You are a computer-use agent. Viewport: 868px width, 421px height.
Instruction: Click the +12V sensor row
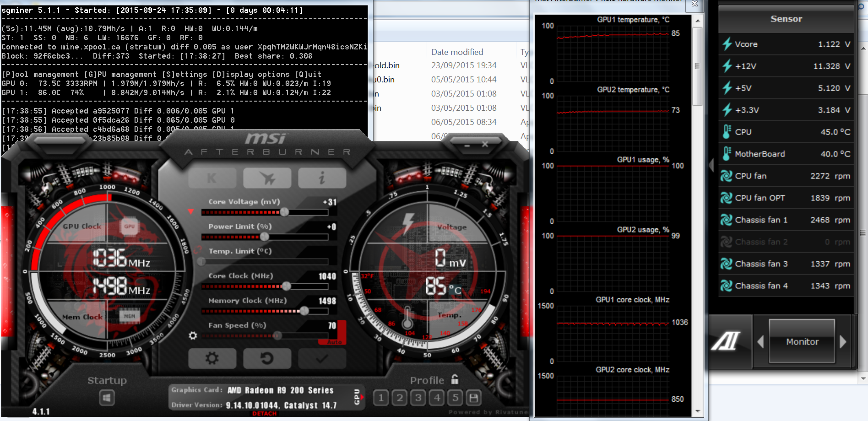coord(786,66)
